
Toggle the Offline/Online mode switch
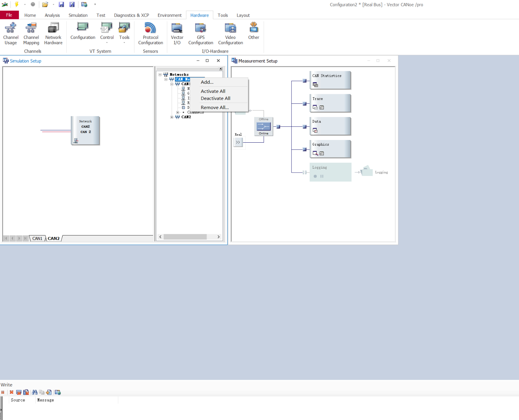click(263, 126)
